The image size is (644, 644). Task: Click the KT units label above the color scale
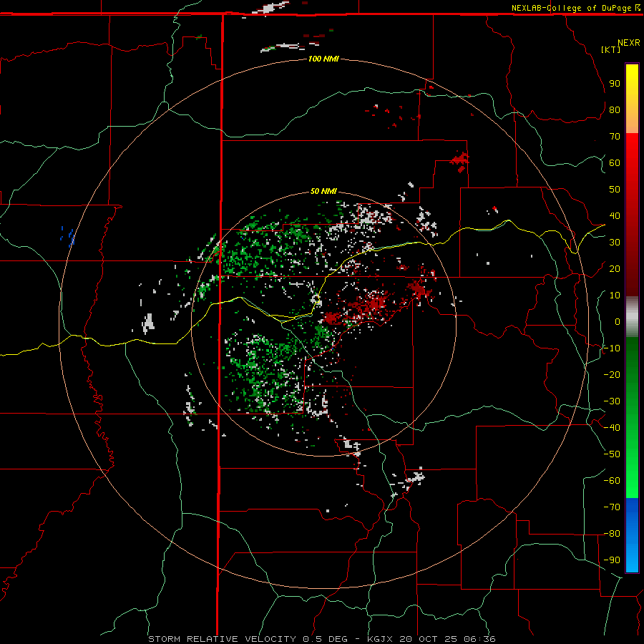pos(610,49)
